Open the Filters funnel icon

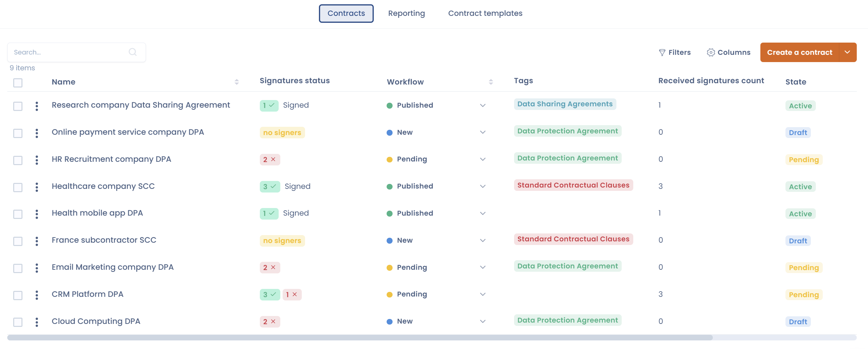[662, 52]
